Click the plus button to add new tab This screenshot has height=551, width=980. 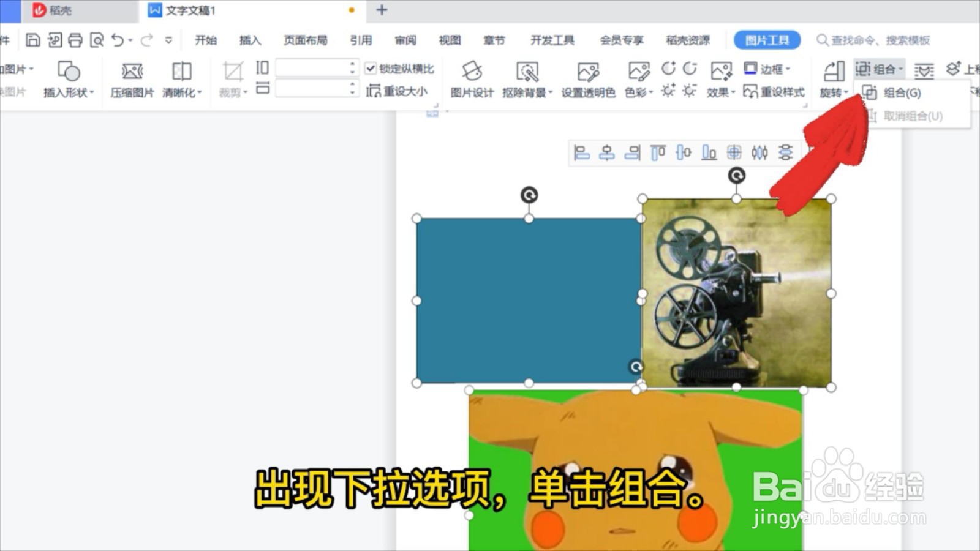pyautogui.click(x=382, y=10)
